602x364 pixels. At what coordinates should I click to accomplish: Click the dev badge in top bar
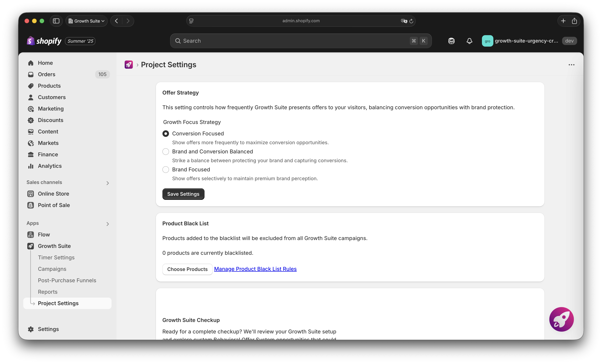click(569, 41)
